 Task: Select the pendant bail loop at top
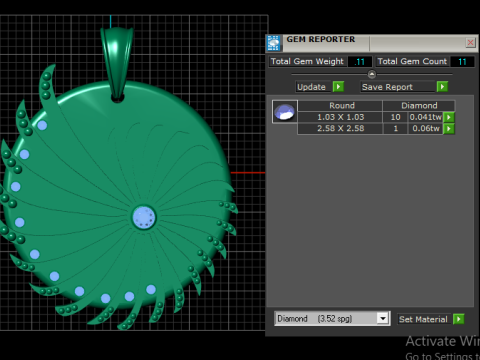(x=117, y=63)
